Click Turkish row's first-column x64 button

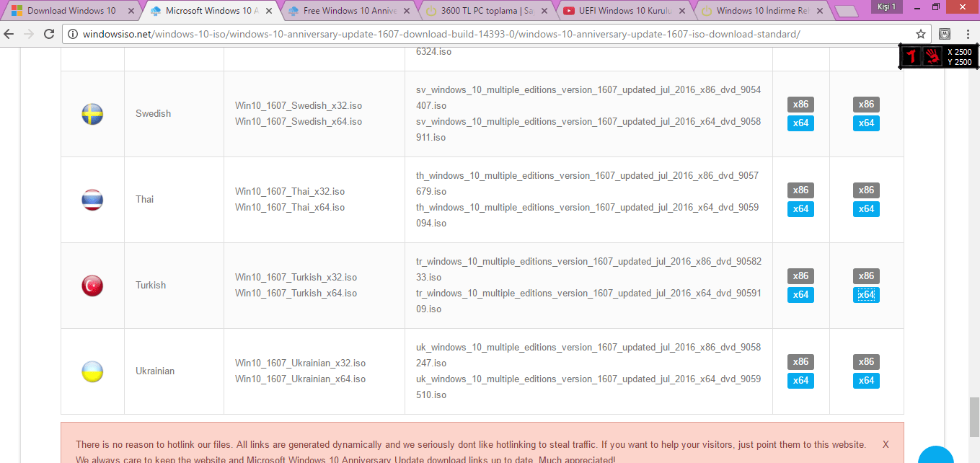[x=800, y=295]
